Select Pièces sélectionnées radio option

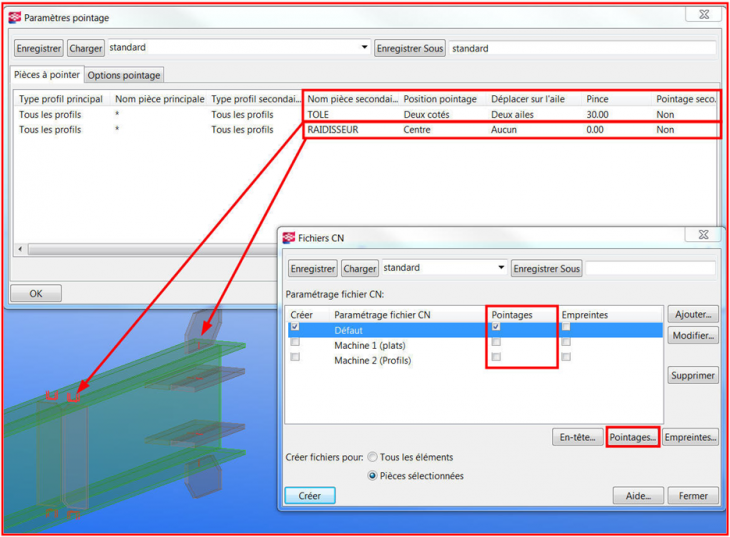click(372, 476)
